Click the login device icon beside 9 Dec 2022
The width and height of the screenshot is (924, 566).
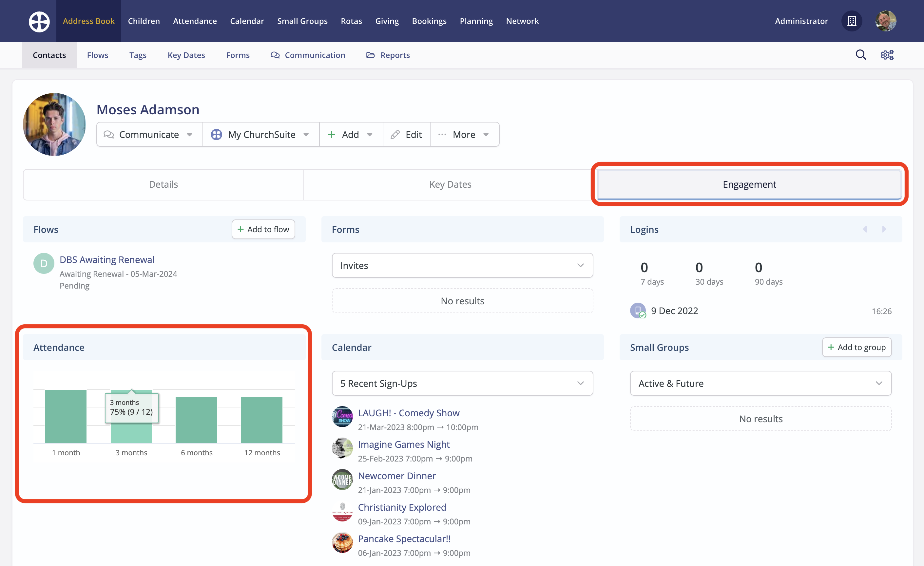pyautogui.click(x=638, y=311)
